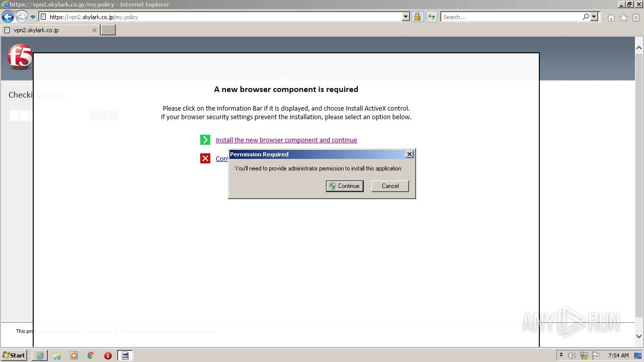Image resolution: width=644 pixels, height=362 pixels.
Task: Click the Action Center flag icon
Action: (596, 355)
